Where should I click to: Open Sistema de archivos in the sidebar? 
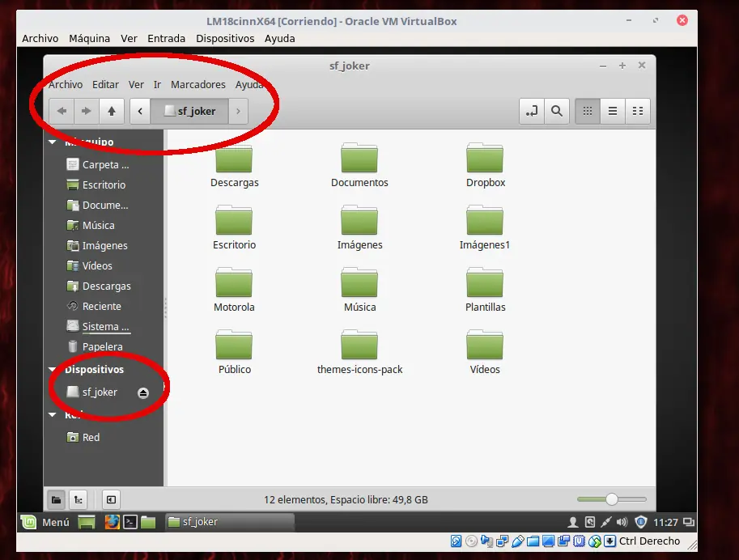click(x=98, y=327)
